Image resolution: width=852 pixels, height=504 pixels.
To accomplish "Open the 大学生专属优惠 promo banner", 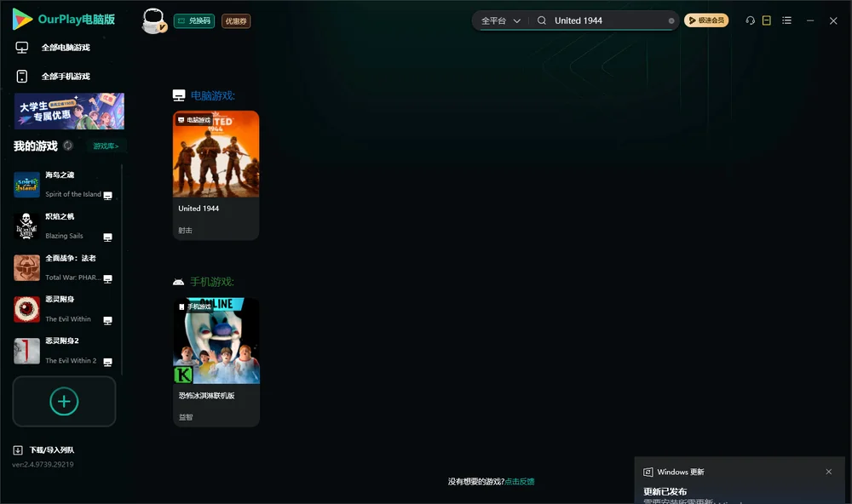I will (x=70, y=111).
